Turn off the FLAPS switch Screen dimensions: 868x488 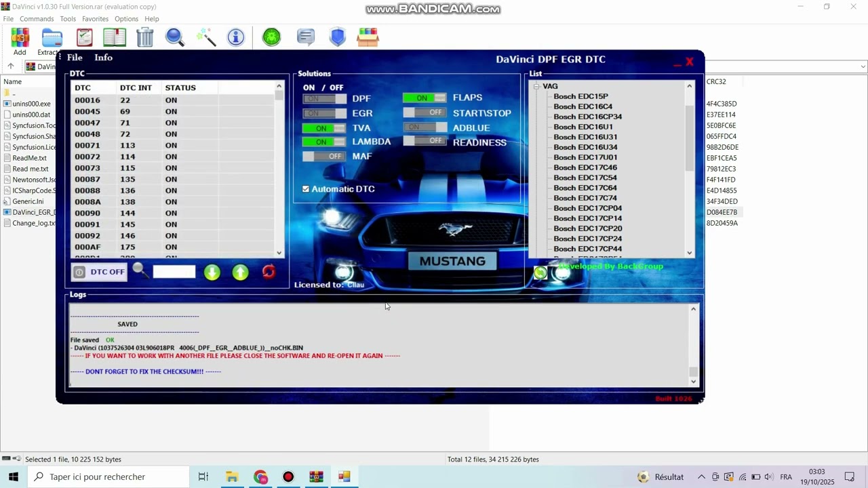pyautogui.click(x=425, y=98)
